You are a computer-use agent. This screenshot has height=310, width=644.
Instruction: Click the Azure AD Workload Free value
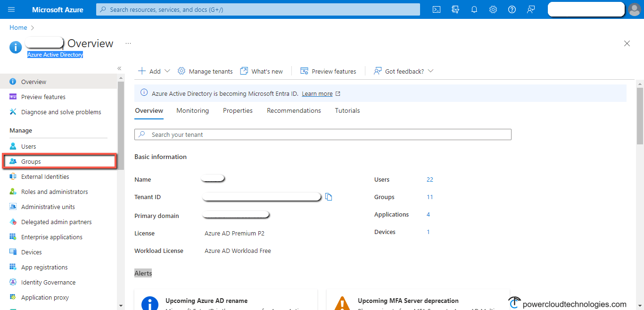tap(238, 251)
